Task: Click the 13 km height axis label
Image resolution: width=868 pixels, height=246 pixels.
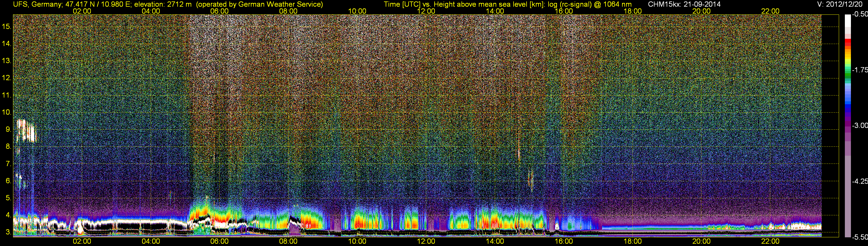Action: pyautogui.click(x=6, y=61)
